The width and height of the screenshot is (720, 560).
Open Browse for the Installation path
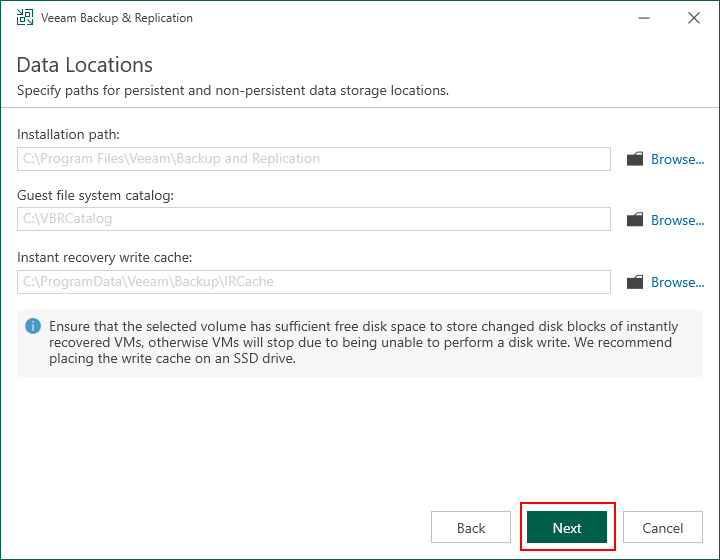pyautogui.click(x=677, y=159)
